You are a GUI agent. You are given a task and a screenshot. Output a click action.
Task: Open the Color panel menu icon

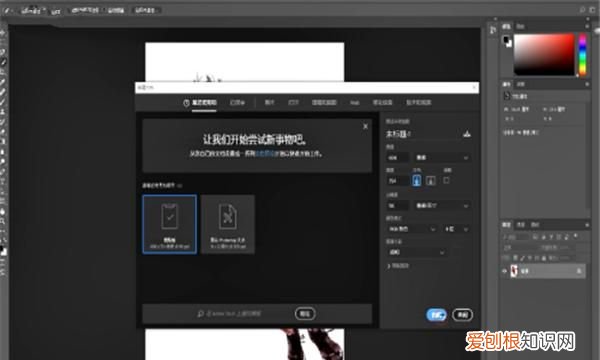tap(587, 26)
